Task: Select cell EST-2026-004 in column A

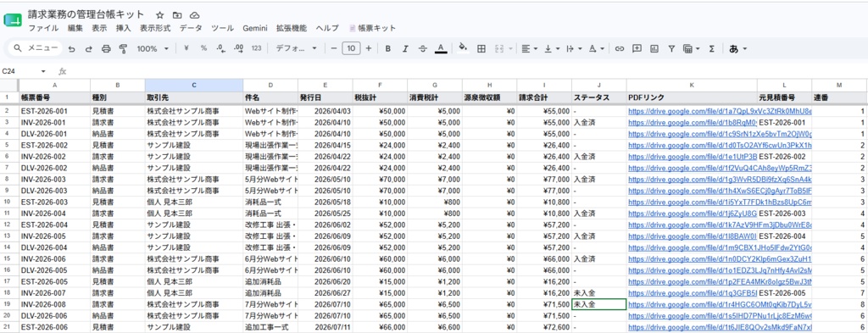Action: pos(55,225)
